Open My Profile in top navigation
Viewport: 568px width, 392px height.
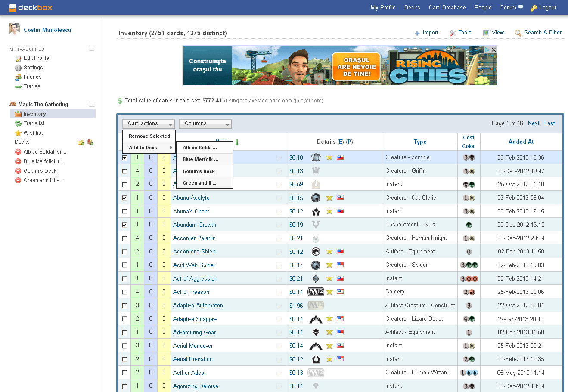(x=383, y=8)
